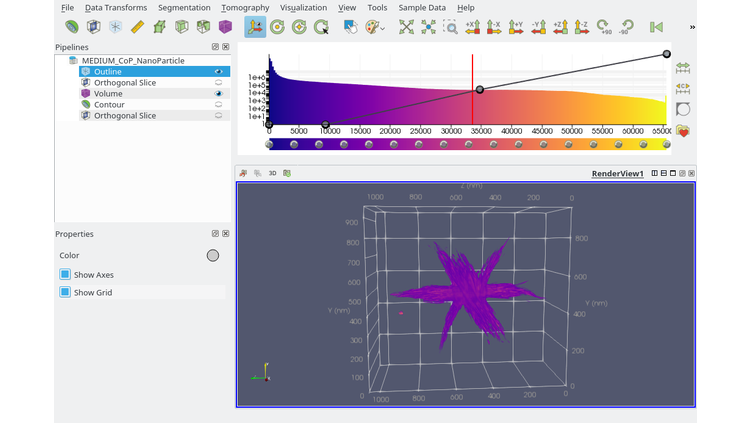Show the Contour module via eye icon
The image size is (752, 423).
pyautogui.click(x=218, y=105)
